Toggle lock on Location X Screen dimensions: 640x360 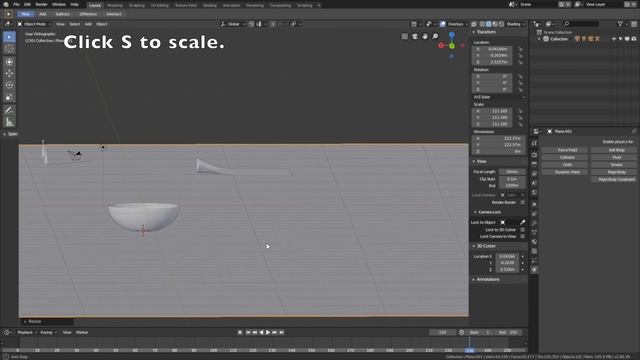click(520, 49)
